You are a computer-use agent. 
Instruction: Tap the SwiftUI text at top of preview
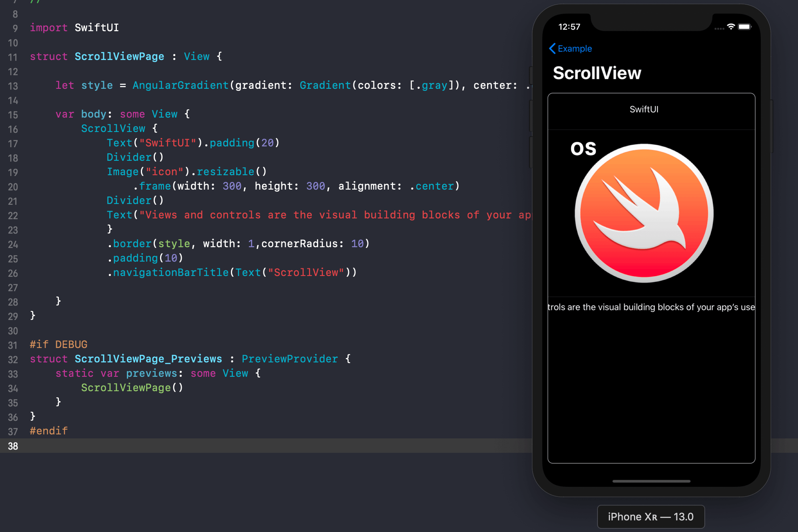coord(644,109)
